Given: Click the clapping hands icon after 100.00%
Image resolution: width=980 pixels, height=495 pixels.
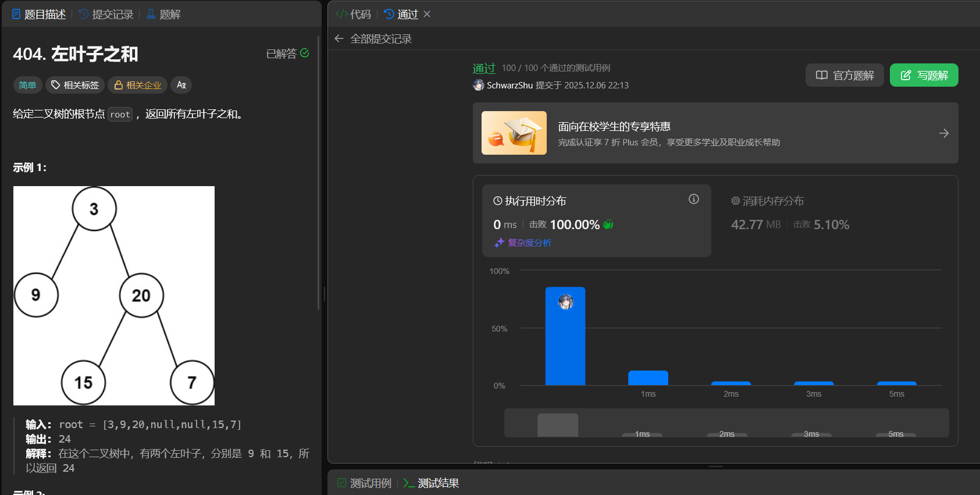Looking at the screenshot, I should tap(608, 225).
